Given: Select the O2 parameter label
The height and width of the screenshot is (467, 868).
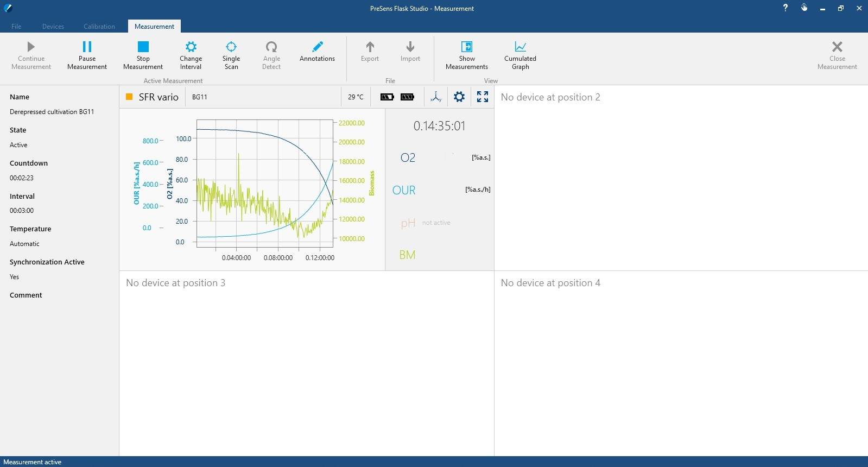Looking at the screenshot, I should point(408,157).
